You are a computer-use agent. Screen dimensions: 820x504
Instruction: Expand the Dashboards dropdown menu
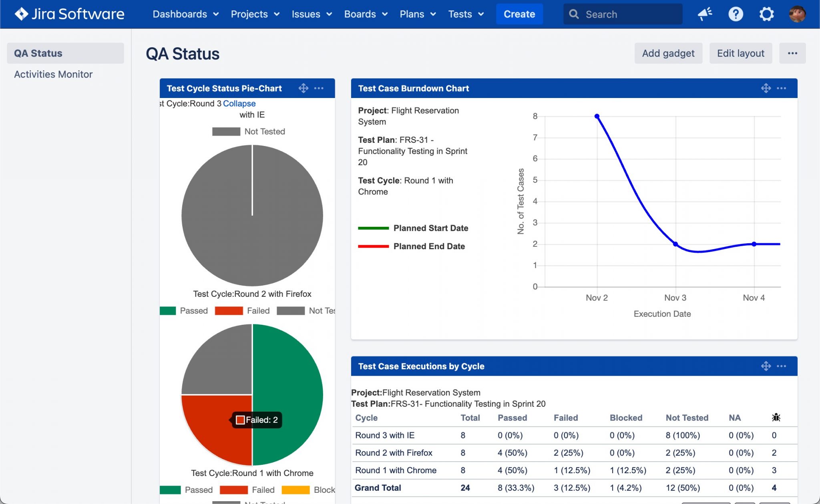coord(185,14)
